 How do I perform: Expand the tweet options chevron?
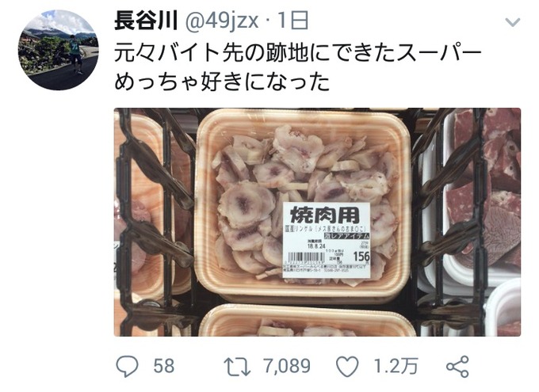513,22
